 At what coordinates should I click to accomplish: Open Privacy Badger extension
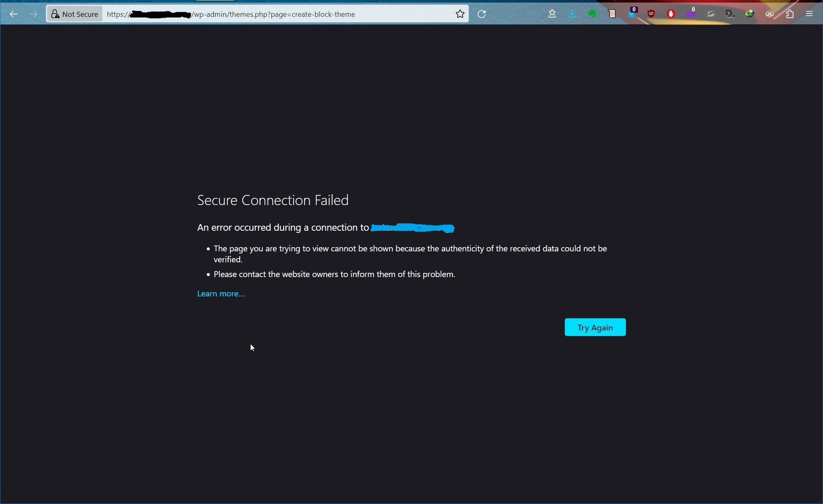[711, 13]
